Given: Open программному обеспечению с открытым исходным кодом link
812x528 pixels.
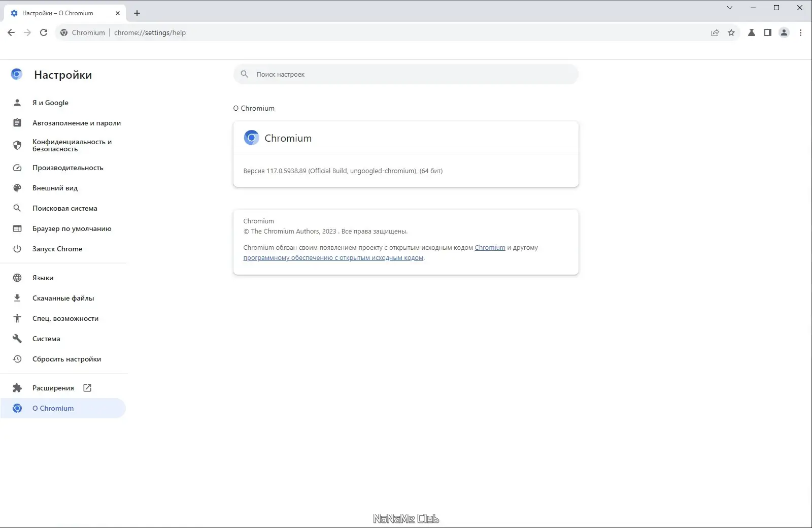Looking at the screenshot, I should pyautogui.click(x=333, y=258).
